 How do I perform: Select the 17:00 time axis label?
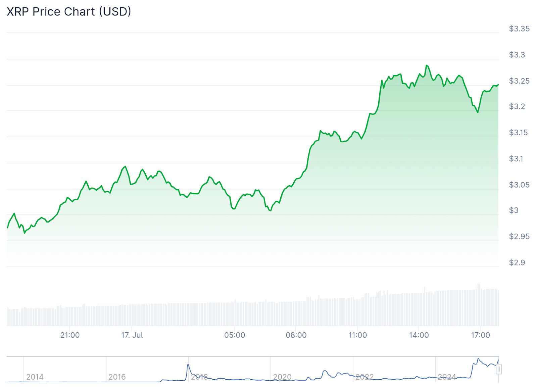(x=480, y=335)
